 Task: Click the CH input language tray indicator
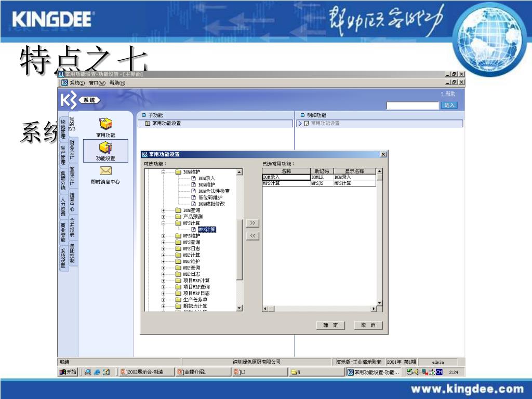[x=439, y=372]
